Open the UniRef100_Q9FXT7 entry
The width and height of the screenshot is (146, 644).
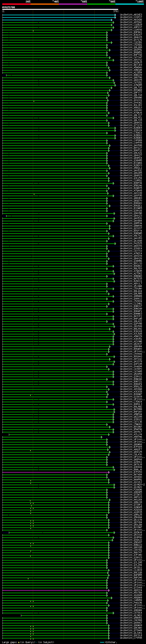pyautogui.click(x=131, y=93)
